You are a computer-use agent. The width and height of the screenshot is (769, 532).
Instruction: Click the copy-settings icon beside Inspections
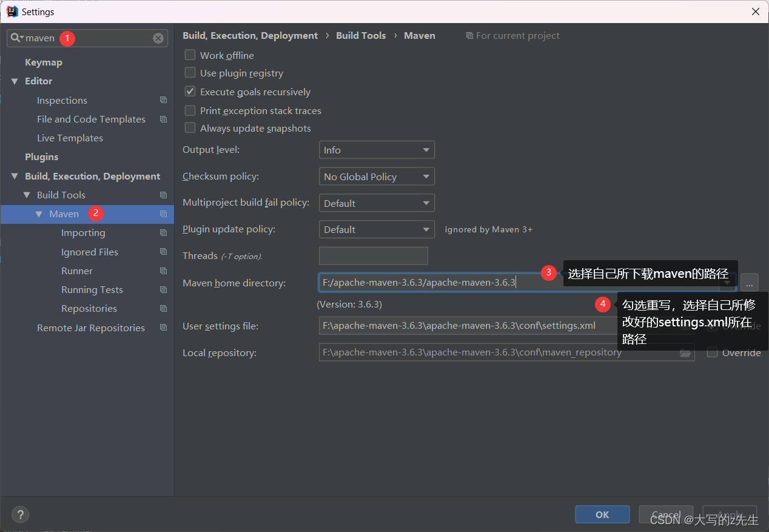tap(163, 99)
